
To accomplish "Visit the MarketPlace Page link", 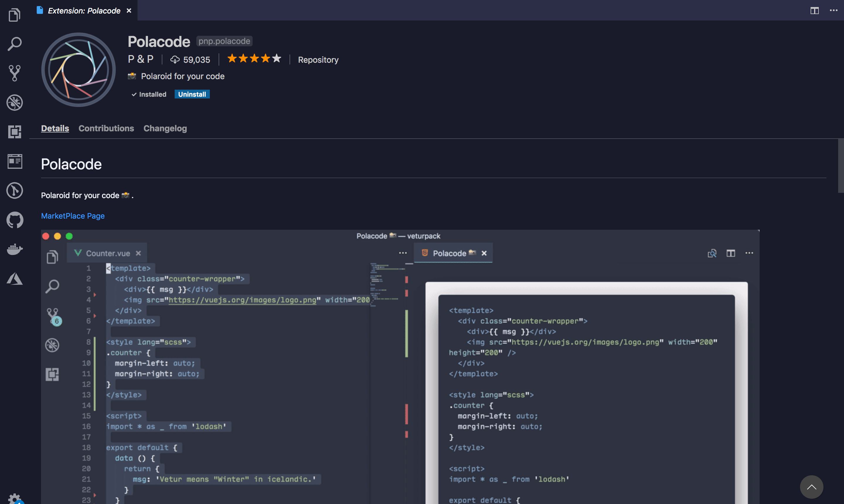I will click(72, 216).
